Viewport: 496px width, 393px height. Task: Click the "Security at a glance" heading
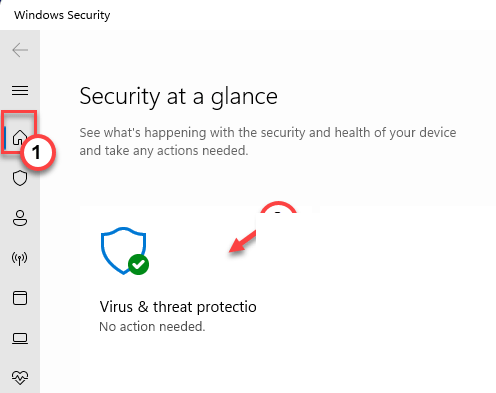178,97
